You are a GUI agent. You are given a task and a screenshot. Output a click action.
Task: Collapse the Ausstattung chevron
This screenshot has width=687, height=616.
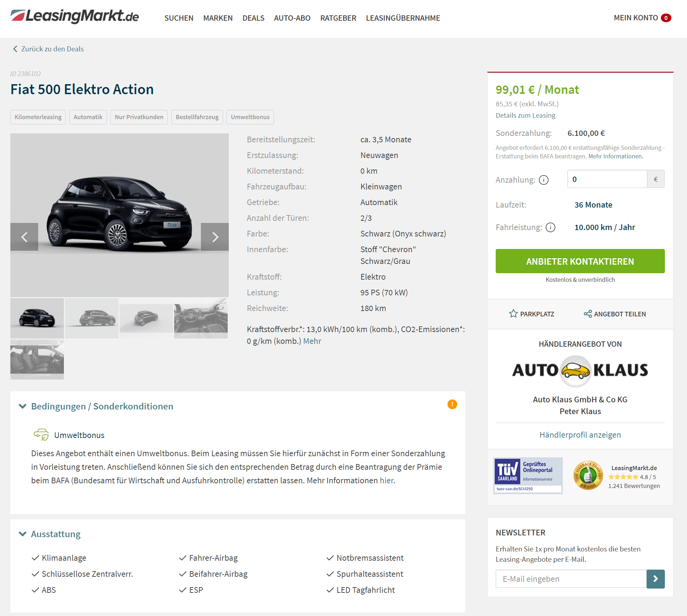pos(22,534)
